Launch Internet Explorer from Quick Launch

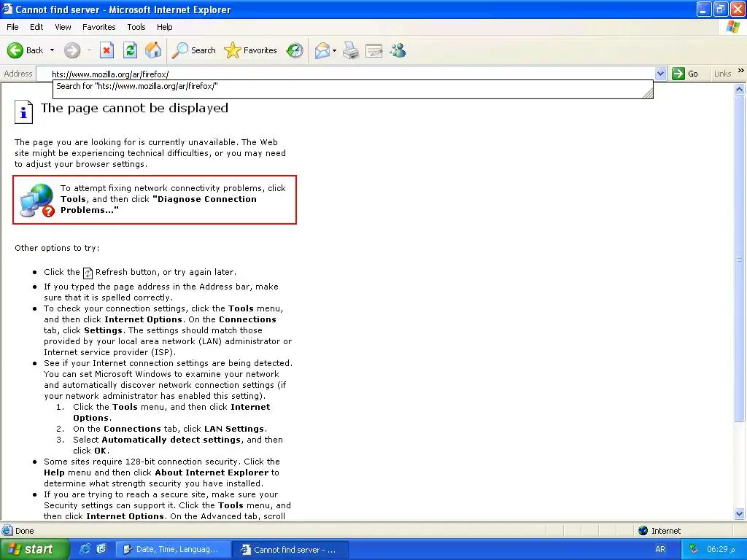[x=85, y=549]
